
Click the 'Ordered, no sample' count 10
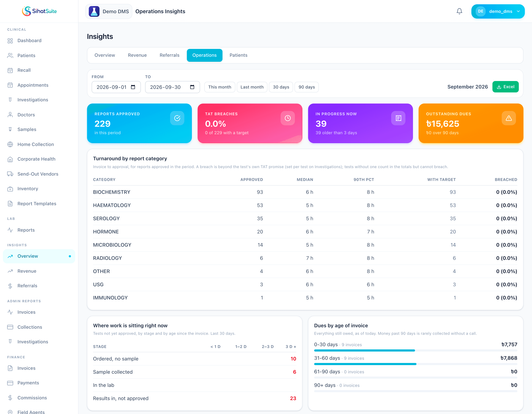[x=293, y=359]
